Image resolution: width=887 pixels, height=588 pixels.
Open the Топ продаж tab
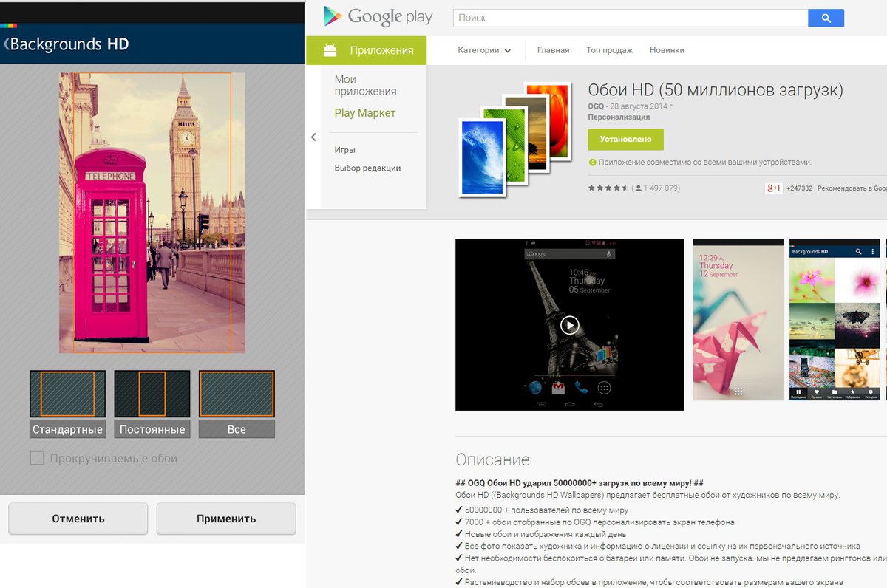[609, 50]
